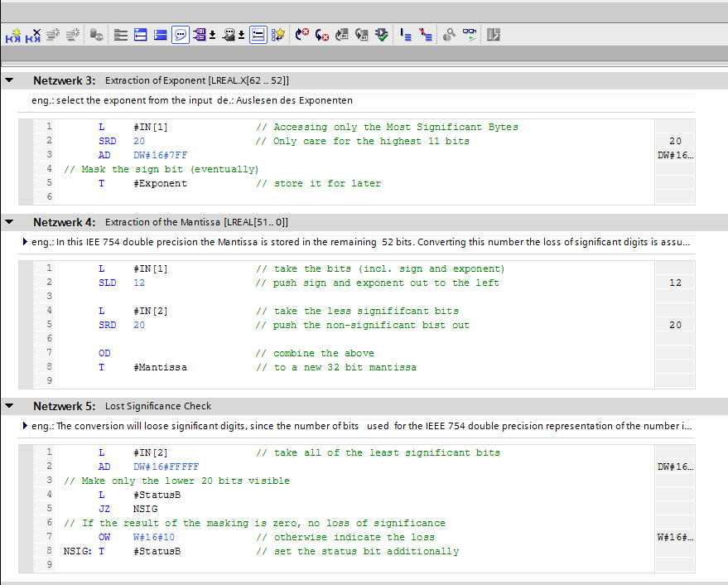Toggle monitoring with the glasses icon

point(470,35)
